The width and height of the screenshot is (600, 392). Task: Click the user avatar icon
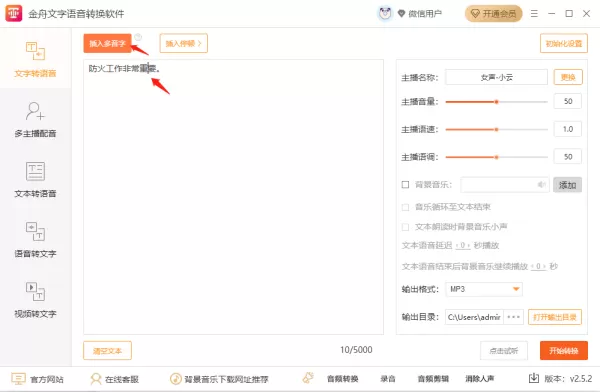pyautogui.click(x=385, y=14)
